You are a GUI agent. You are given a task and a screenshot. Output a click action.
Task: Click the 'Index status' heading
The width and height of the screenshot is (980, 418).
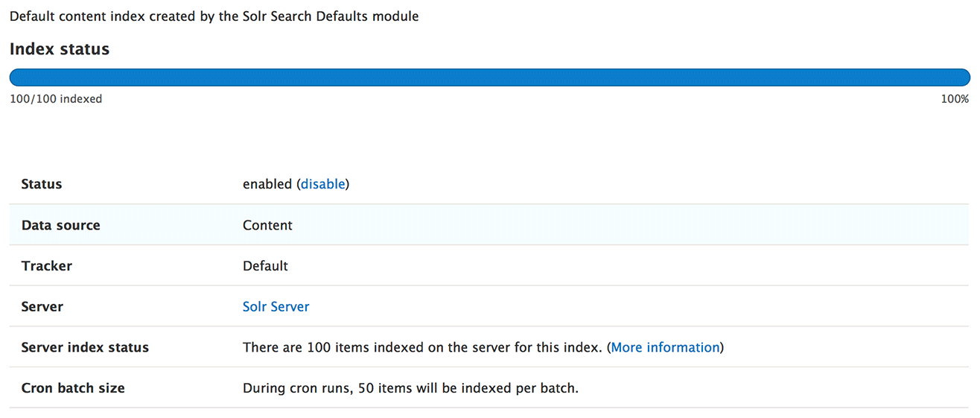coord(60,49)
